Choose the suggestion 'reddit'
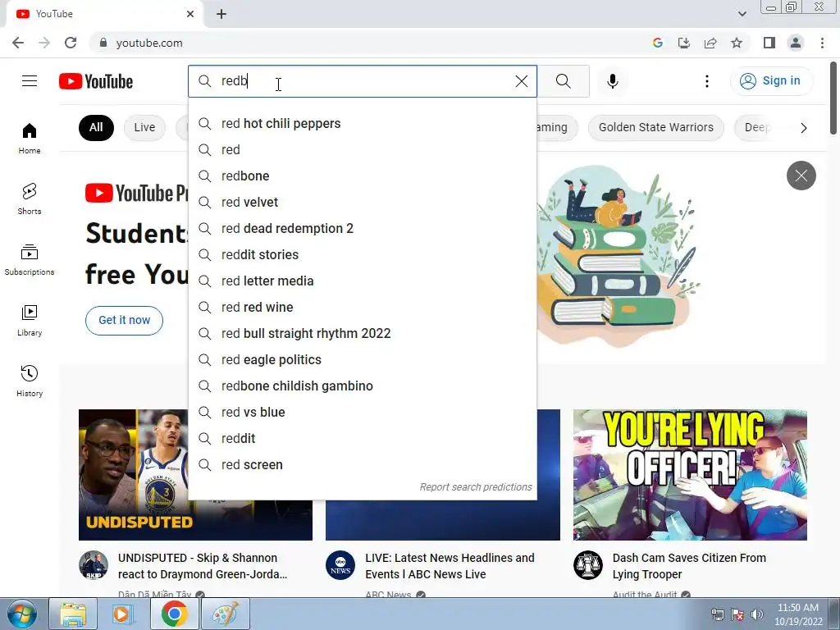 pyautogui.click(x=363, y=438)
